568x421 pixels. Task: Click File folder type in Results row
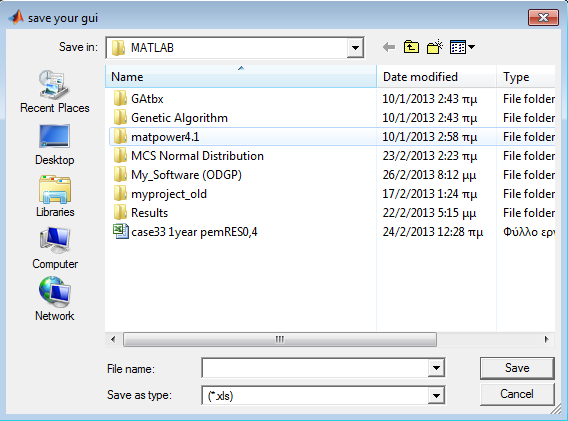[x=529, y=213]
